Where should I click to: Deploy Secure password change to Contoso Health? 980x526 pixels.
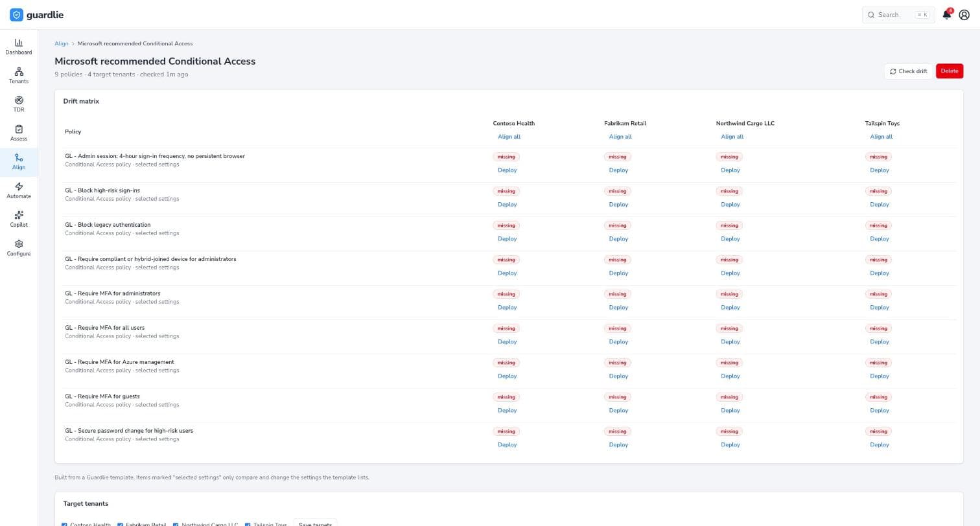507,445
